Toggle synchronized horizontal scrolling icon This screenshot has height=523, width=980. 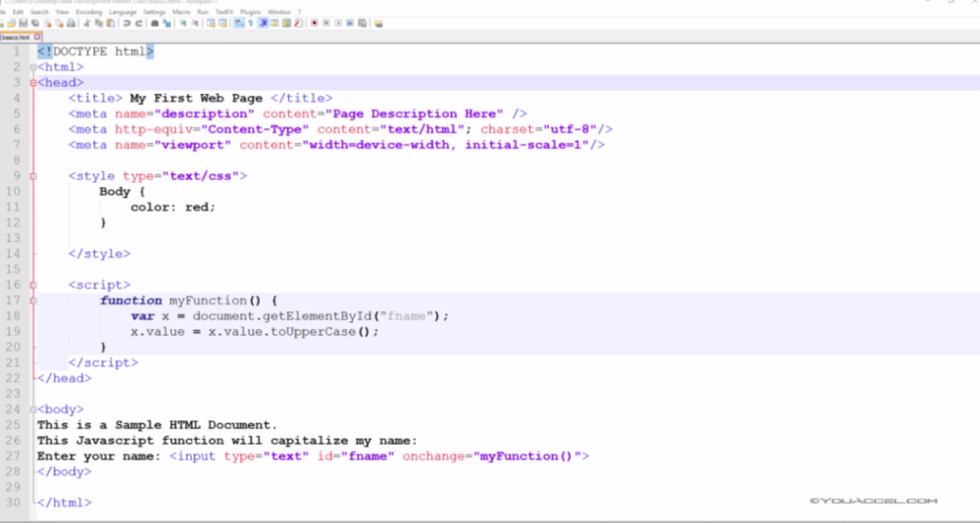[223, 24]
